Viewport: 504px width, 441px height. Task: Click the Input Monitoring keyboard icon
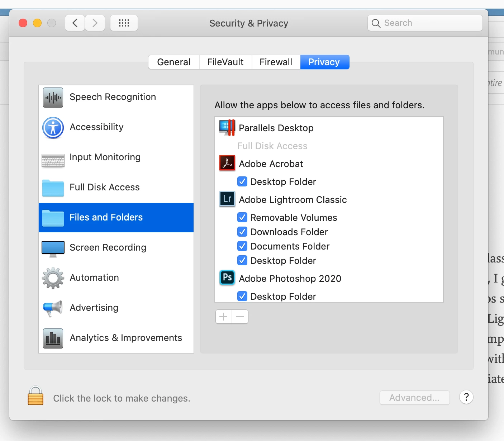coord(53,160)
